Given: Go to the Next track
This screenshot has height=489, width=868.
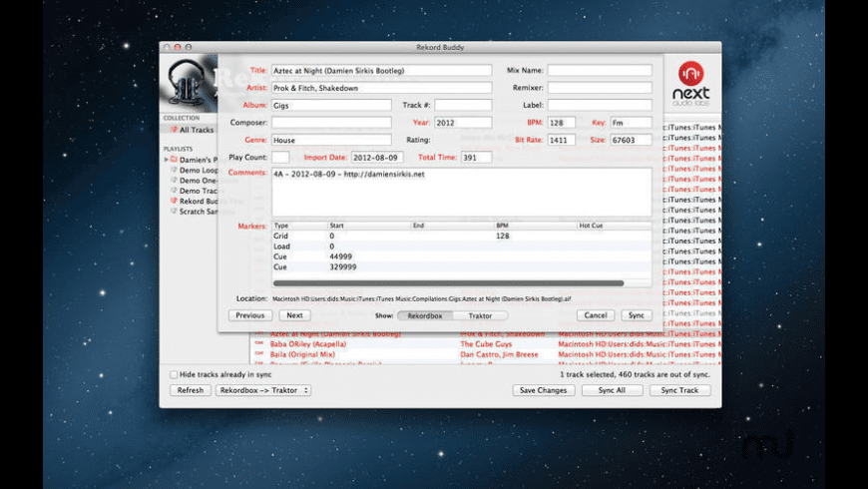Looking at the screenshot, I should pos(294,315).
